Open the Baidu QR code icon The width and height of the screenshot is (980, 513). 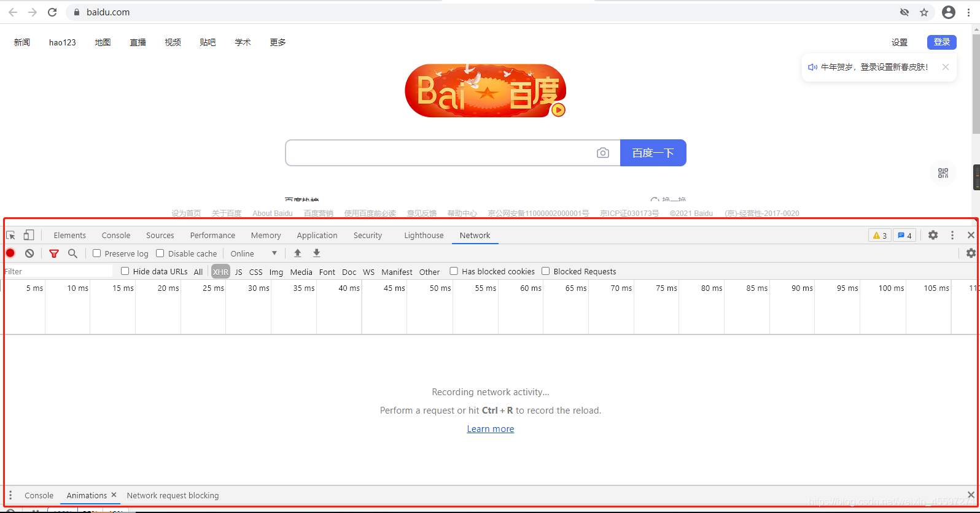[x=943, y=173]
